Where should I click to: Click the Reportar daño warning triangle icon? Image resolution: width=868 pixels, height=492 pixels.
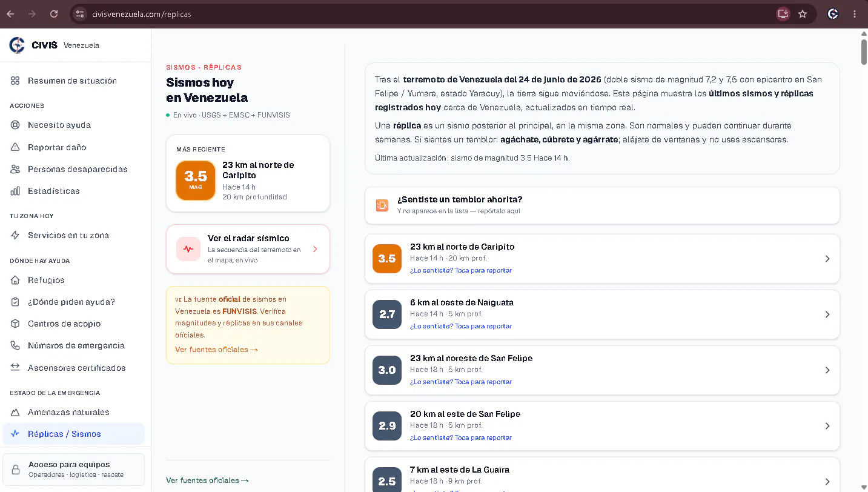click(x=15, y=147)
